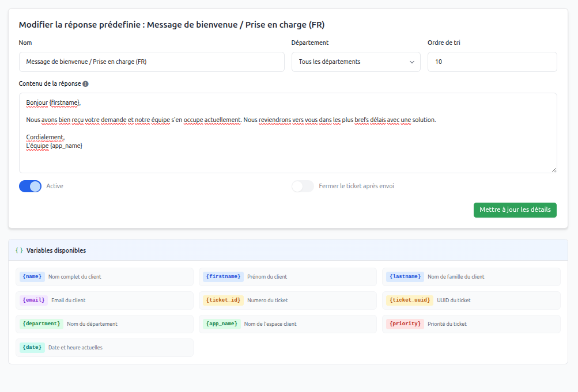578x392 pixels.
Task: Enable Fermer le ticket après envoi
Action: [x=303, y=186]
